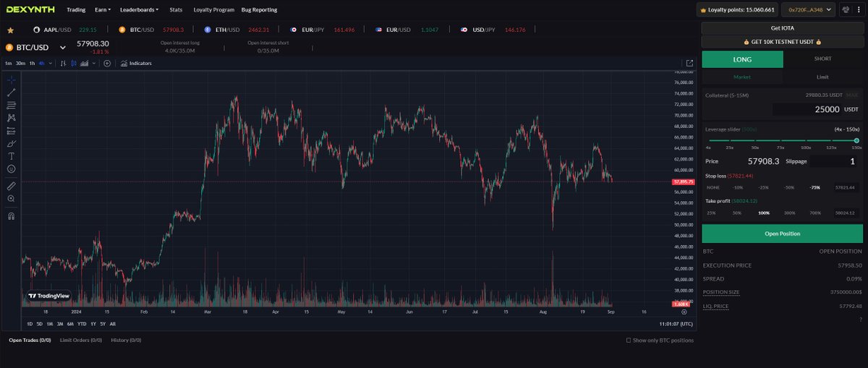This screenshot has height=368, width=868.
Task: Toggle the magnet mode icon
Action: point(12,215)
